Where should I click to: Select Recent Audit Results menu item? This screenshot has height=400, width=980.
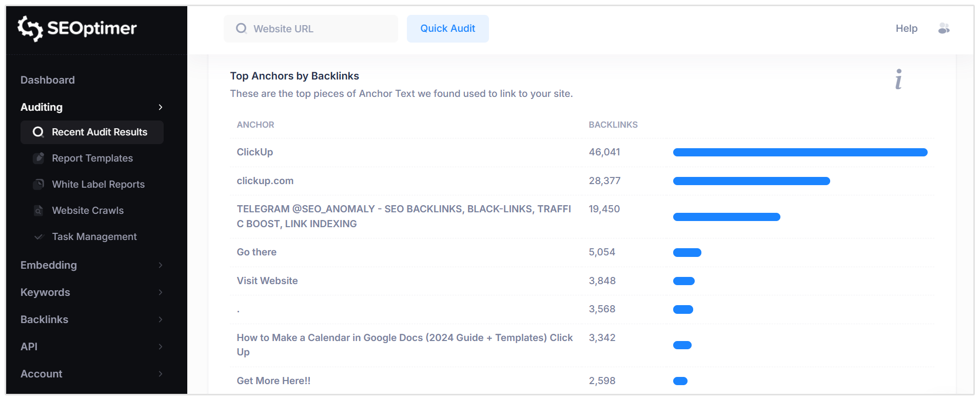(x=99, y=132)
